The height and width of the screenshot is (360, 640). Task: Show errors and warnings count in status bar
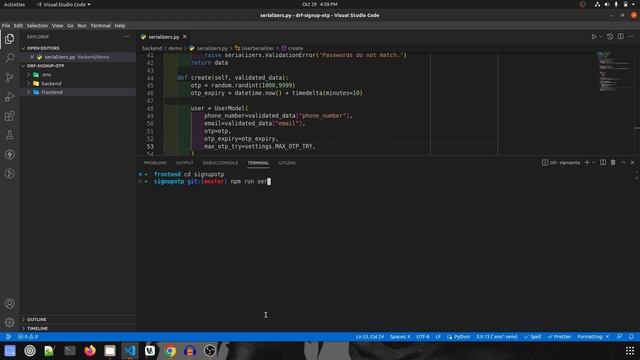coord(28,337)
